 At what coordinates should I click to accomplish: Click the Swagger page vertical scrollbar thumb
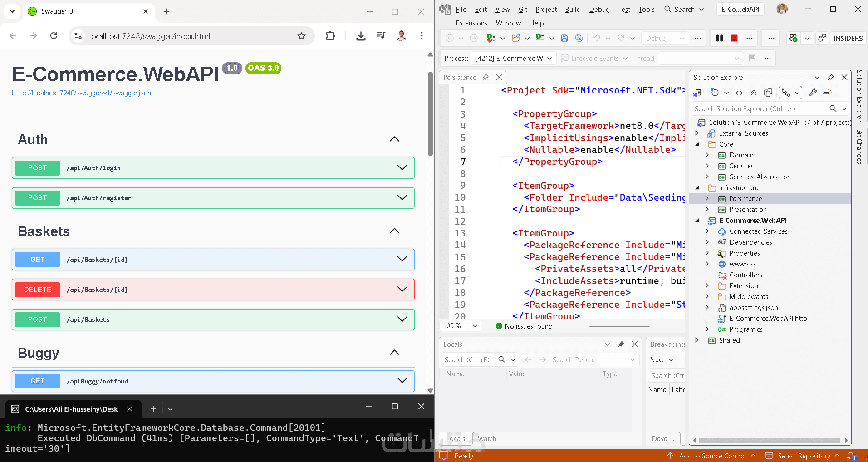430,113
